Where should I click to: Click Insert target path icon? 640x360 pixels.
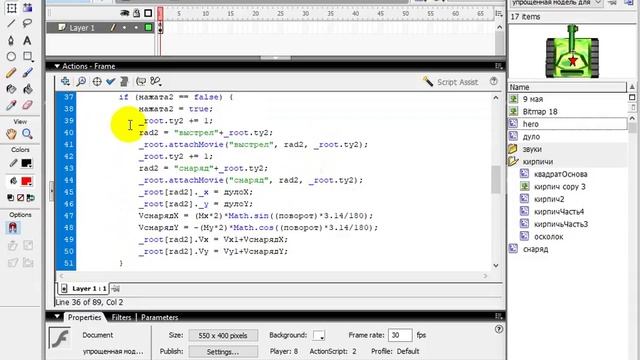point(97,82)
